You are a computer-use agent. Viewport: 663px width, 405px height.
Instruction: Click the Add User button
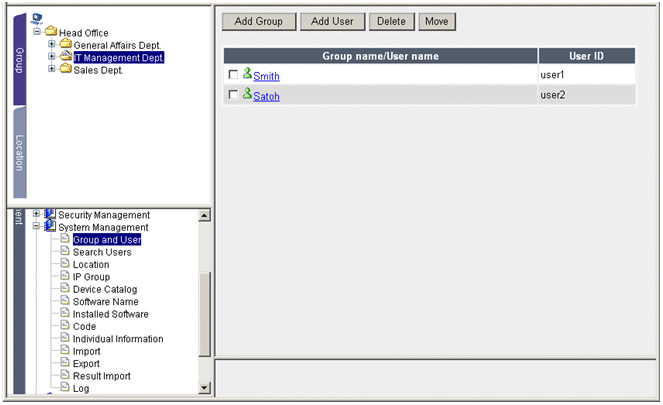(x=332, y=22)
